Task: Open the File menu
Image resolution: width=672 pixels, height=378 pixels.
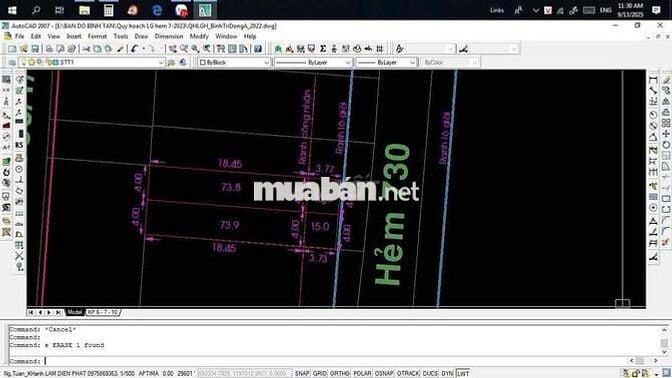Action: [x=20, y=36]
